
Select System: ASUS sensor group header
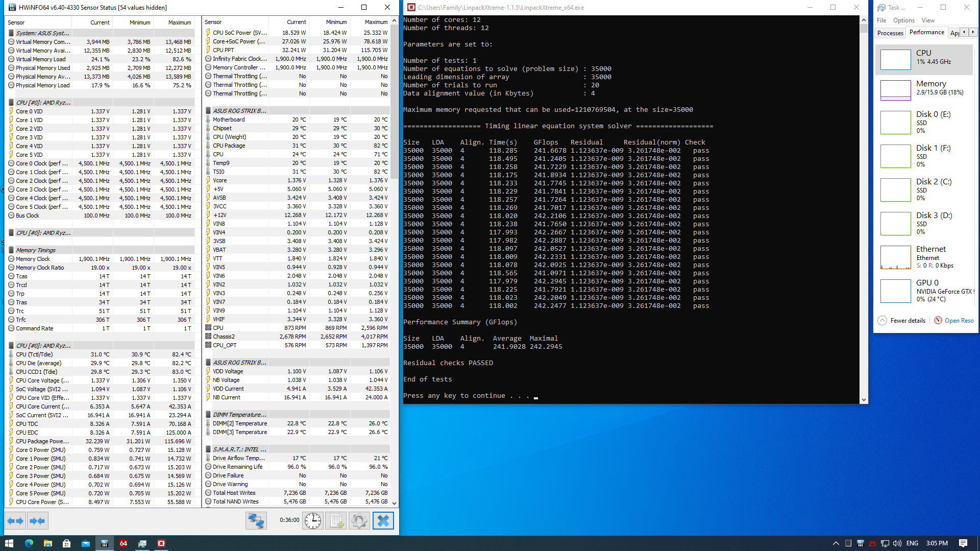pos(100,33)
